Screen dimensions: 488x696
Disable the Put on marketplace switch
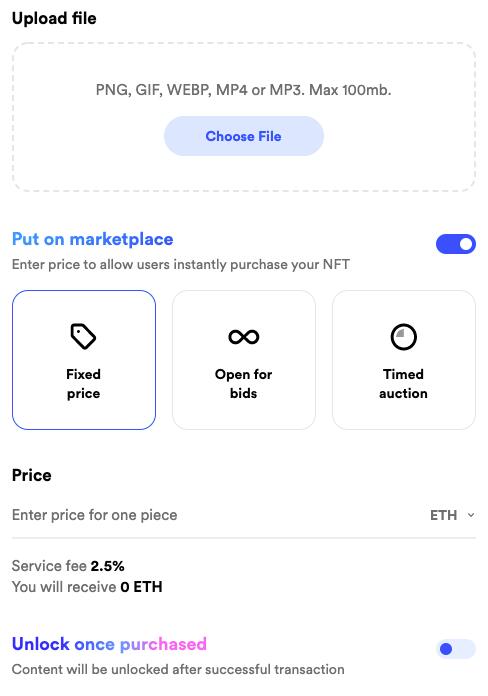pos(456,244)
